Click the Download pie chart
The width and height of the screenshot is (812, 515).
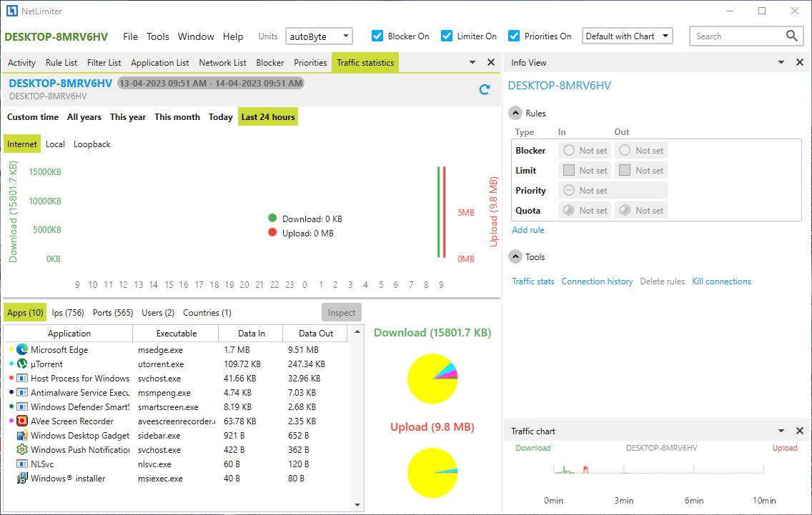click(432, 379)
